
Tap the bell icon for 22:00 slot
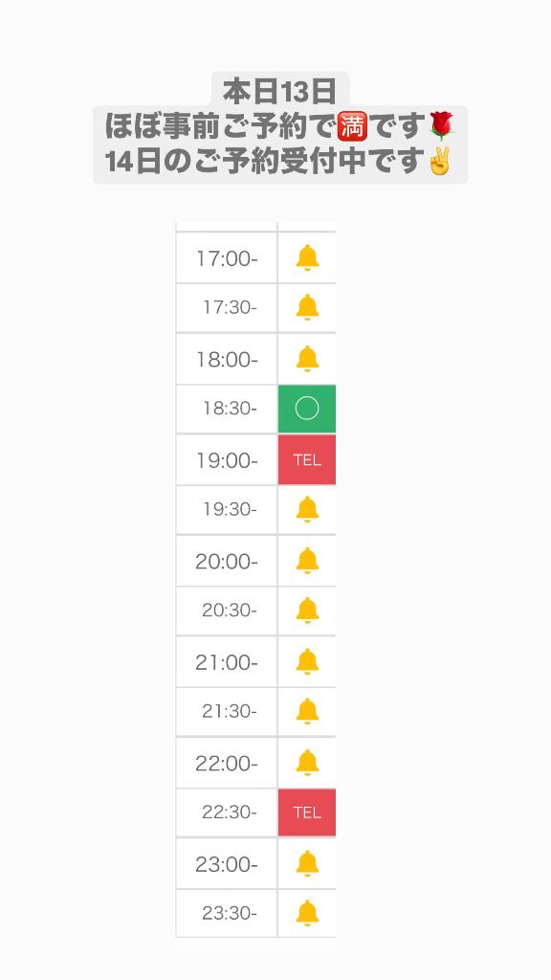coord(307,763)
